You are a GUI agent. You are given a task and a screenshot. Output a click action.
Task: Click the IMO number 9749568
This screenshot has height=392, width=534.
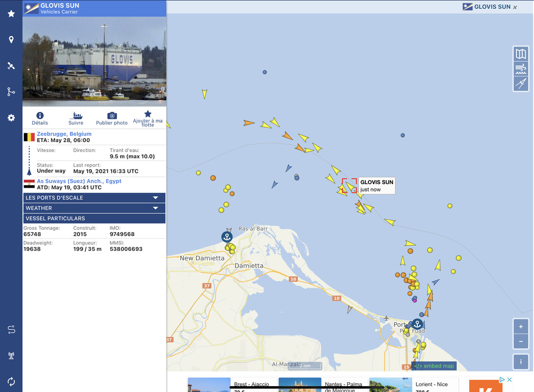(x=122, y=234)
